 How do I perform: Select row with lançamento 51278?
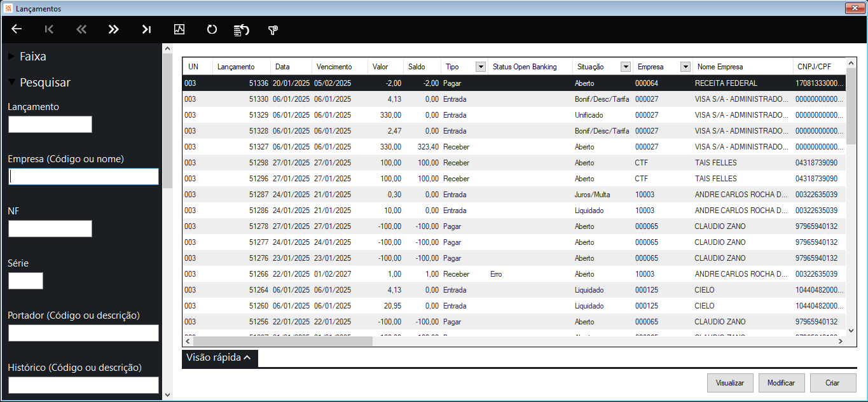(x=514, y=226)
